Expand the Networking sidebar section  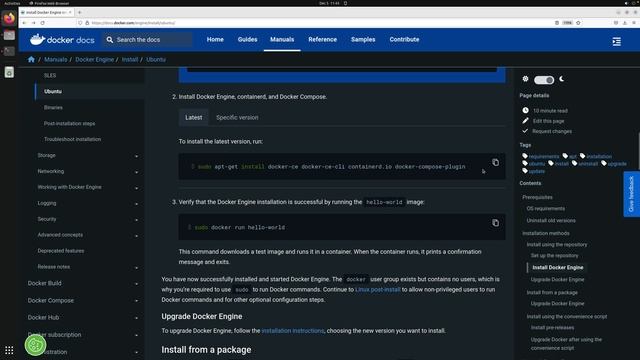(x=136, y=171)
